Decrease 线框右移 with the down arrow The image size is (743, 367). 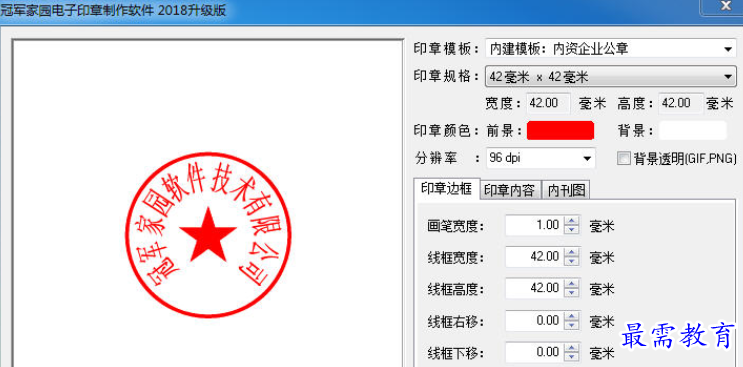(x=572, y=325)
